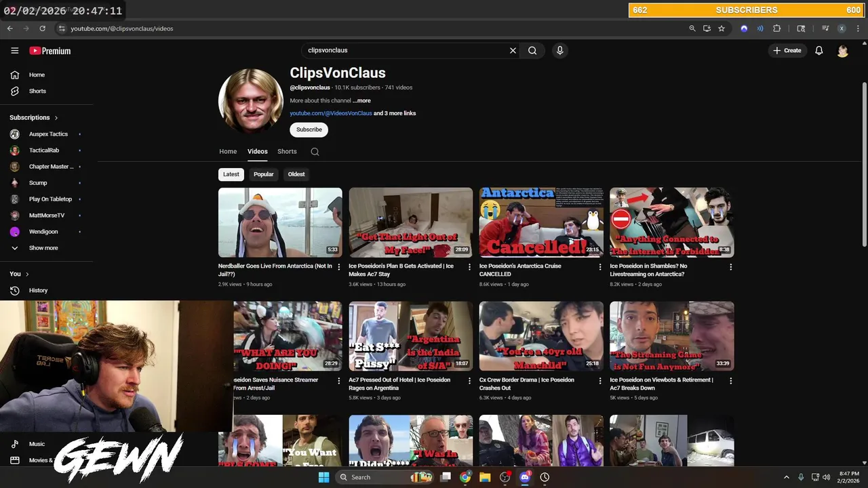Select the channel Videos tab
The width and height of the screenshot is (868, 488).
click(258, 152)
